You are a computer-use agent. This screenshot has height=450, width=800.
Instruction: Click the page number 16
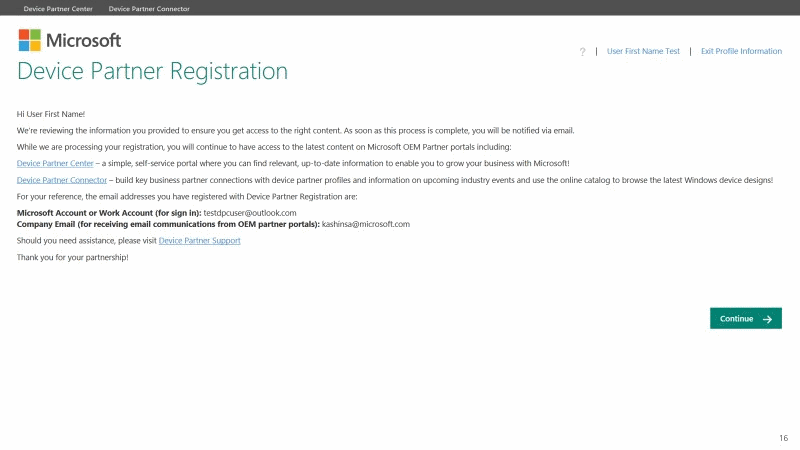[783, 438]
